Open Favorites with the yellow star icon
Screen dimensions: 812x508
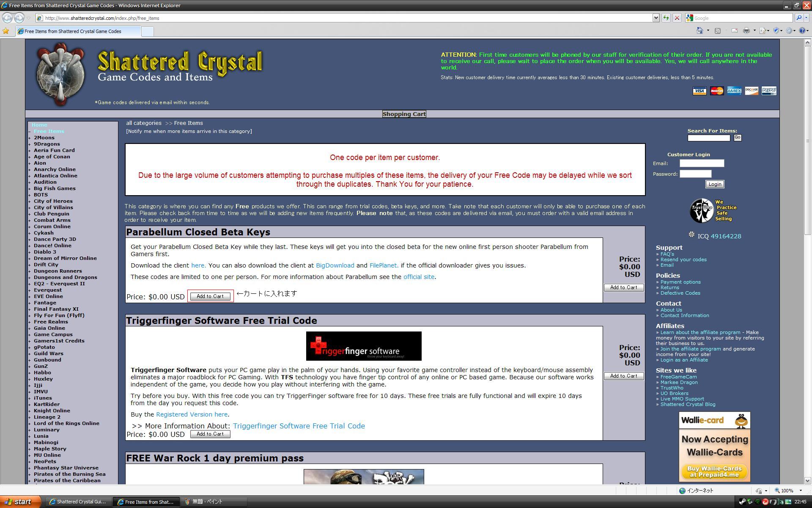6,31
